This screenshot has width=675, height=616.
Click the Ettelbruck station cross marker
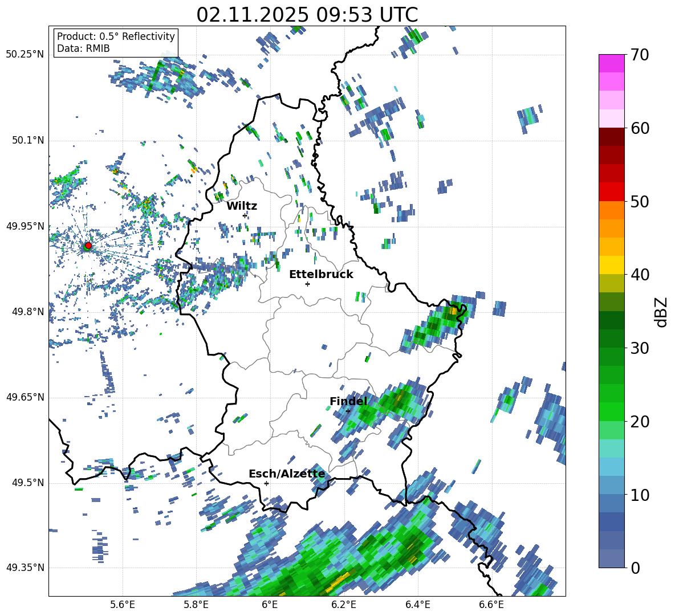click(x=307, y=284)
